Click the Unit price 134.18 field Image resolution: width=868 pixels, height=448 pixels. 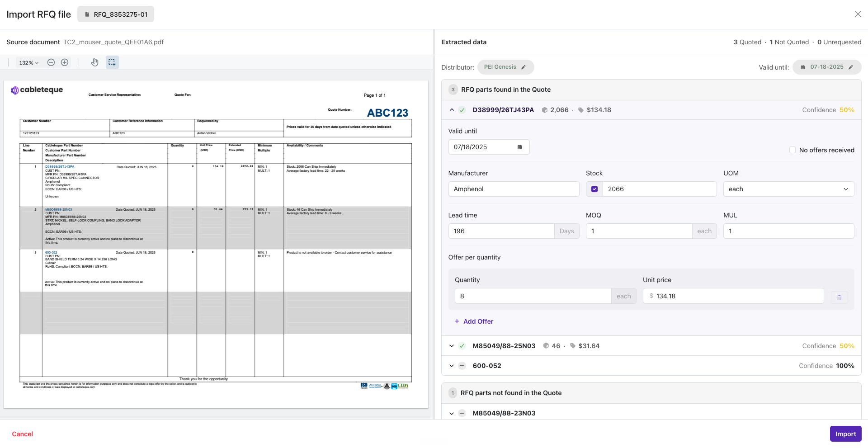(733, 296)
